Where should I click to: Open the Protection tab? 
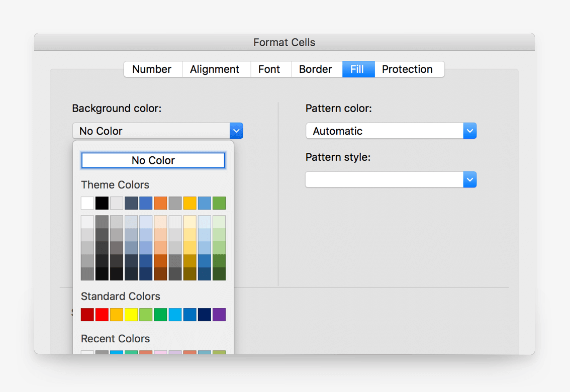(407, 69)
